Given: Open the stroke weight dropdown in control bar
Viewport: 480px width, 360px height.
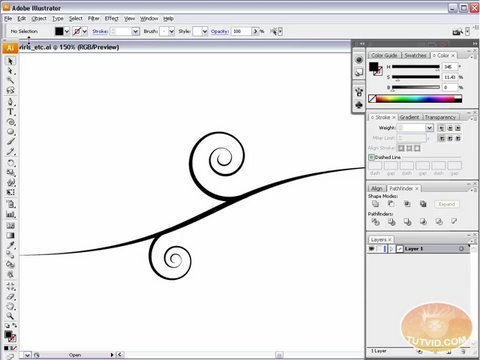Looking at the screenshot, I should 135,31.
